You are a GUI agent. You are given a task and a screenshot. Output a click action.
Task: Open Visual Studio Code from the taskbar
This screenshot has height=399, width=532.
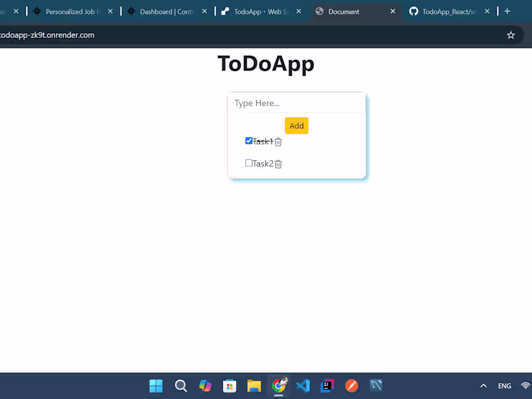click(303, 386)
